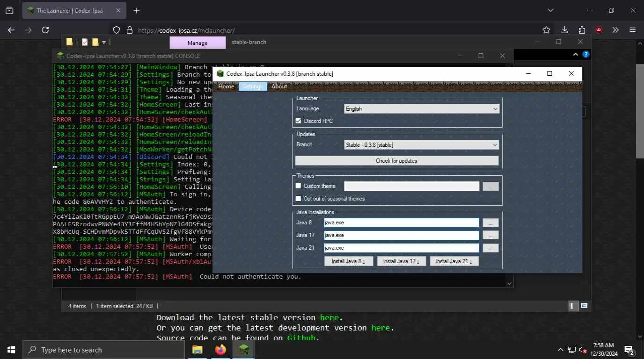Open Language dropdown set to English

(x=421, y=109)
